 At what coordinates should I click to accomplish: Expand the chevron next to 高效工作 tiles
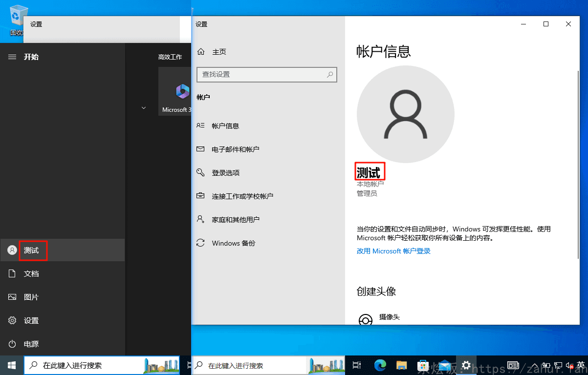pos(144,107)
